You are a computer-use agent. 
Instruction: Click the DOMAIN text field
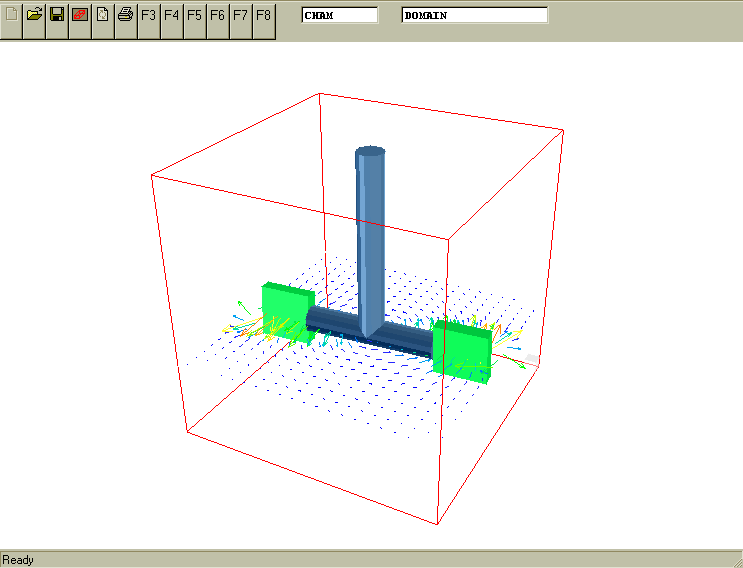475,15
